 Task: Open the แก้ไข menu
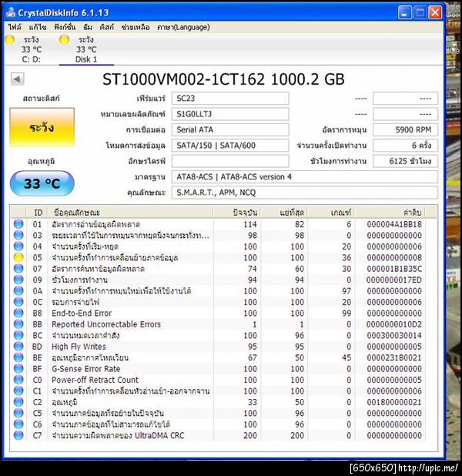pos(38,27)
